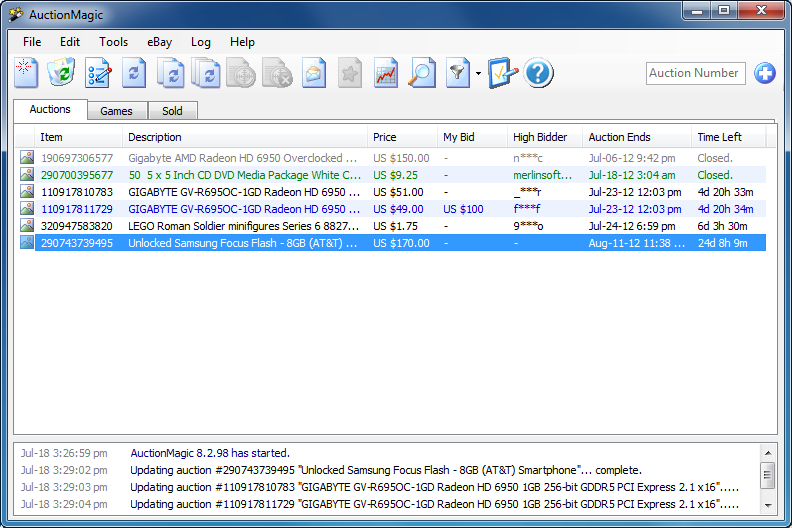Open the Help menu
Viewport: 792px width, 528px height.
pyautogui.click(x=242, y=42)
